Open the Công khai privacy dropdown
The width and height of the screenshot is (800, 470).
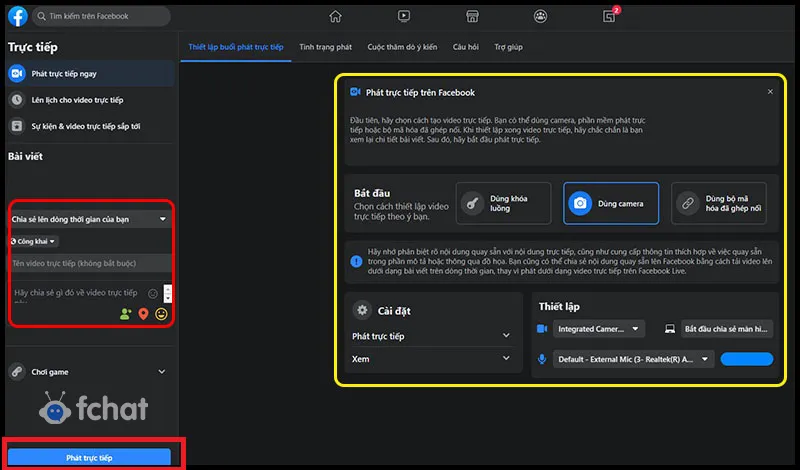click(34, 241)
